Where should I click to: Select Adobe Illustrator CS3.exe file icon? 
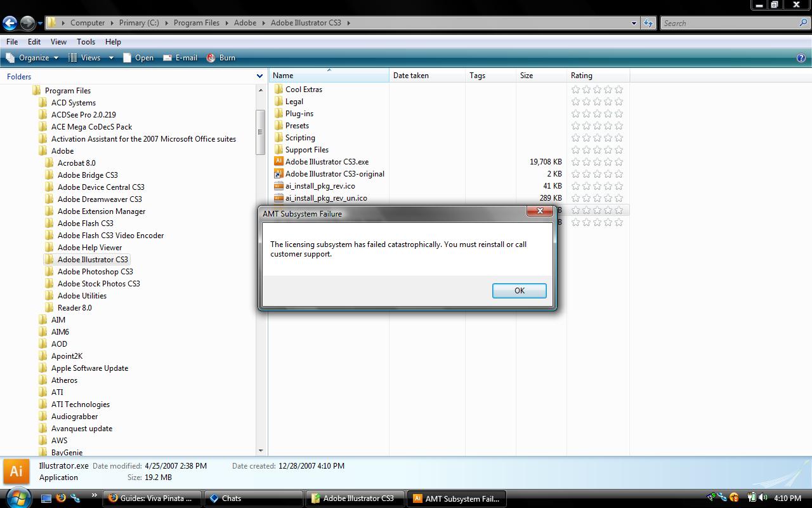pos(278,161)
